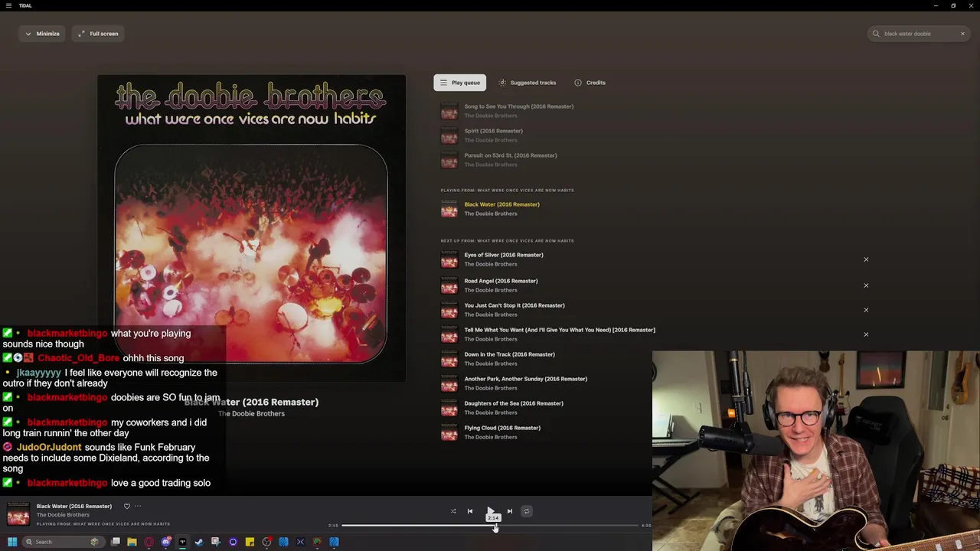Image resolution: width=980 pixels, height=551 pixels.
Task: Click the play button
Action: click(490, 510)
